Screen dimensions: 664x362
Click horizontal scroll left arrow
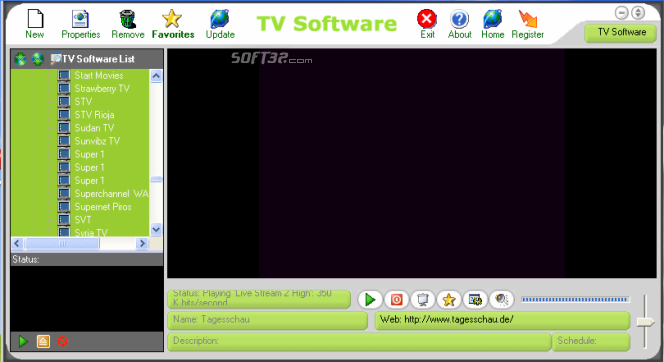(17, 243)
